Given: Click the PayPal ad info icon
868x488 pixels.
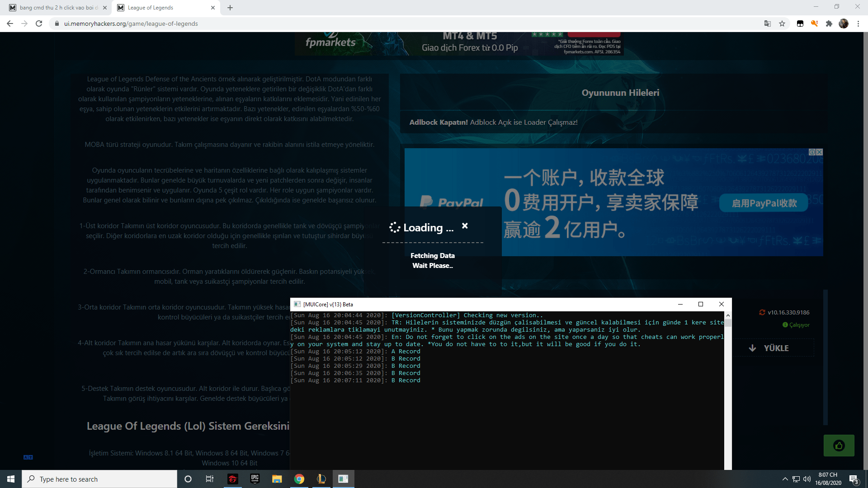Looking at the screenshot, I should (812, 152).
